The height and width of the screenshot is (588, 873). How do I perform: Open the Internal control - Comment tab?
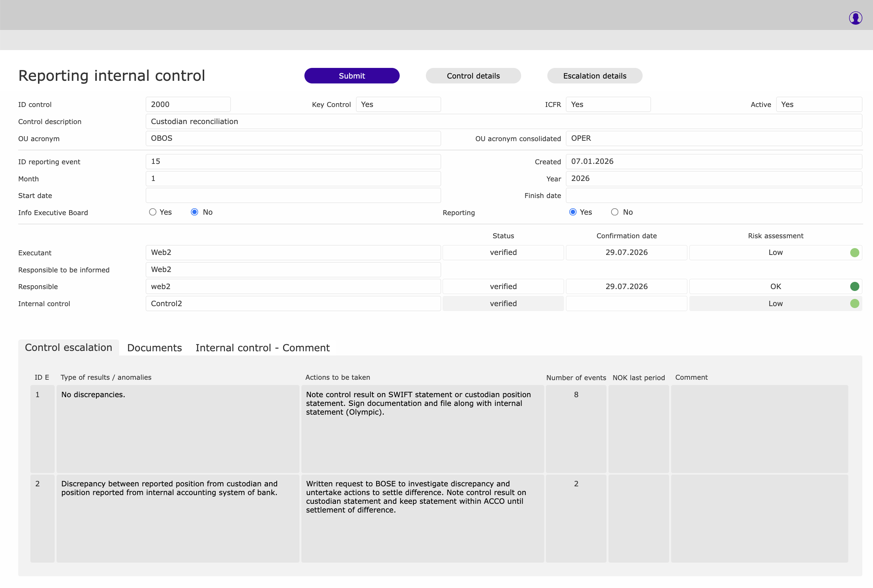tap(263, 348)
